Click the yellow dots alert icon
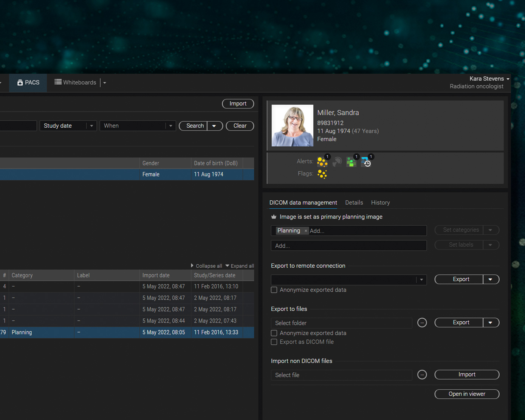The height and width of the screenshot is (420, 525). click(322, 162)
